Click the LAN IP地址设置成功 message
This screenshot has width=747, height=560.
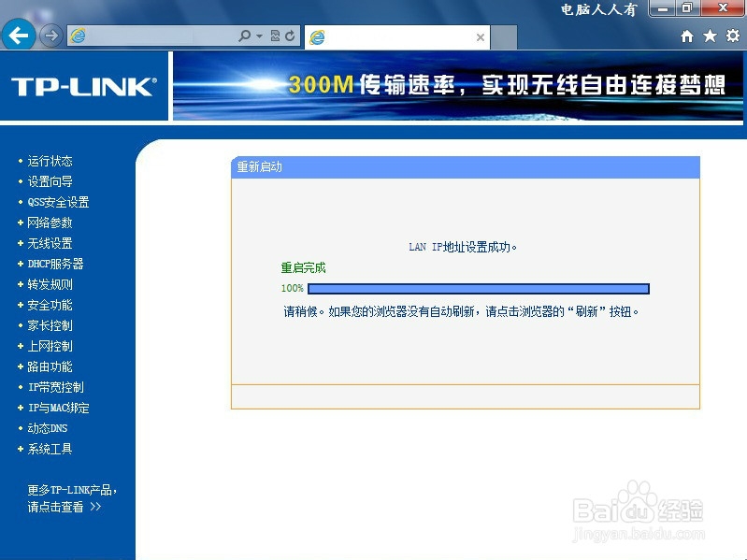click(463, 247)
